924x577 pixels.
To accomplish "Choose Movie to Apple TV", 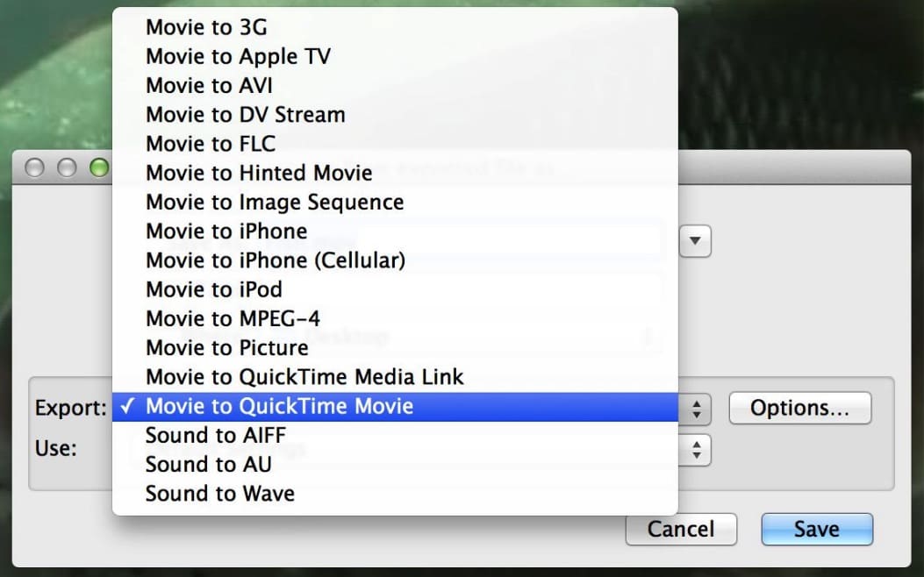I will coord(238,56).
